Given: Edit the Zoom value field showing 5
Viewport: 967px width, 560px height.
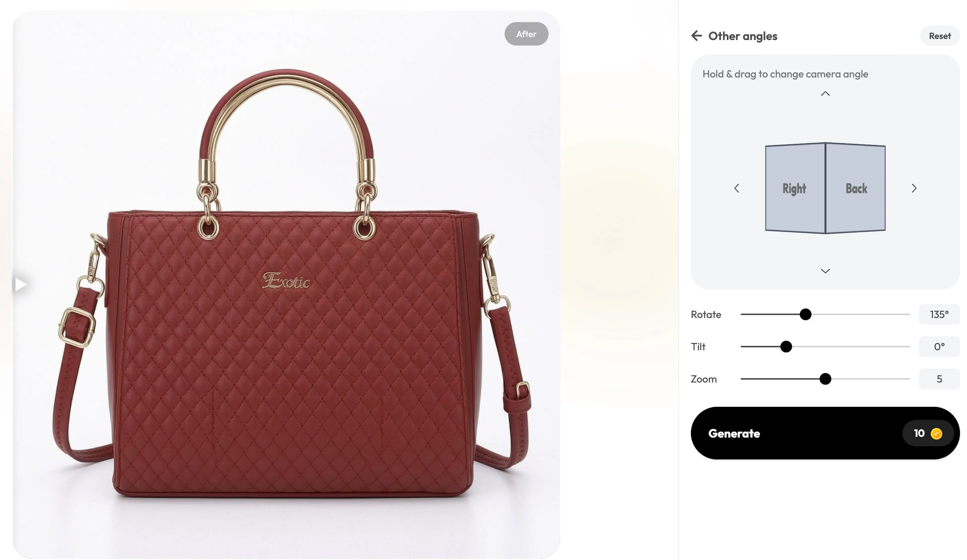Looking at the screenshot, I should pos(939,378).
